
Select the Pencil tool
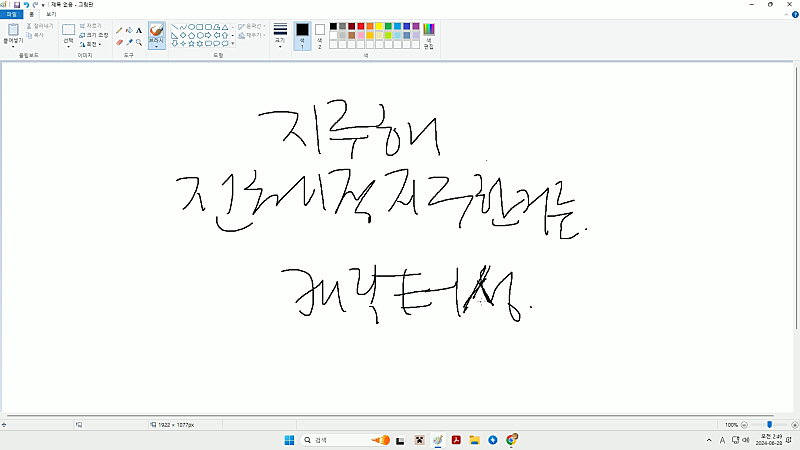click(x=119, y=30)
